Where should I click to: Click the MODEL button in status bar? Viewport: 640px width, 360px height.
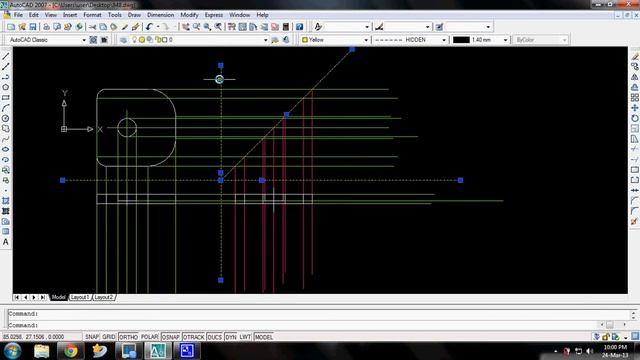[264, 337]
